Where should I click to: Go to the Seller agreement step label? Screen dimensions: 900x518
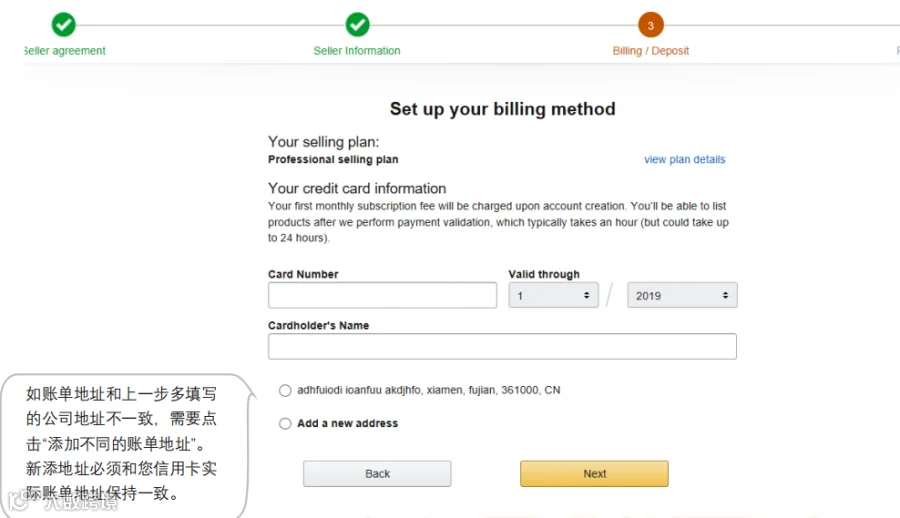[x=65, y=51]
